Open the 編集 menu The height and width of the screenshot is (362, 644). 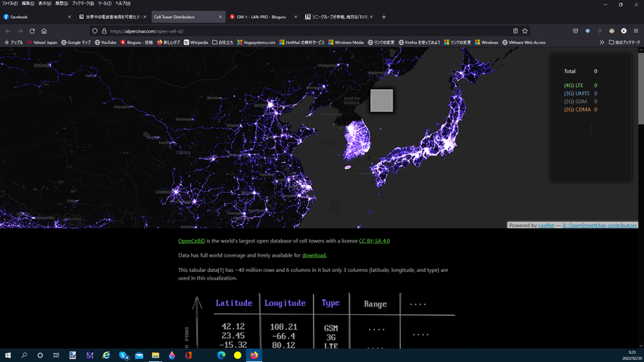pyautogui.click(x=27, y=3)
